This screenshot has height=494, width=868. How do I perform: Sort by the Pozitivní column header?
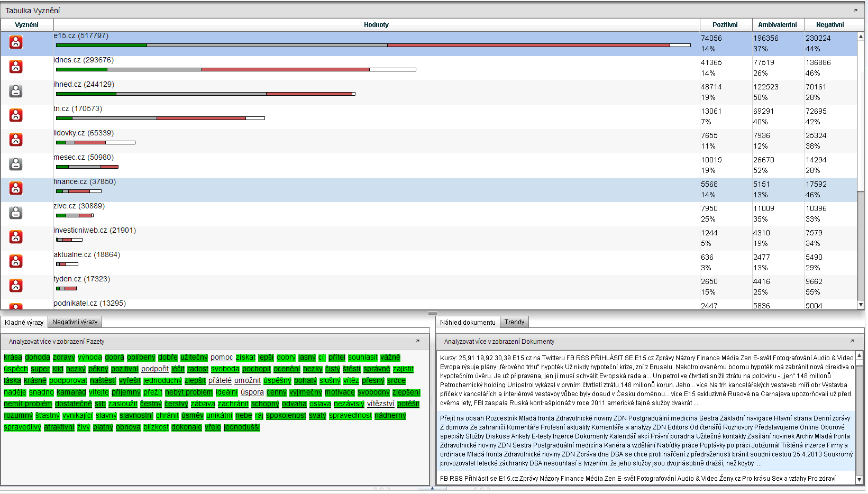[x=725, y=25]
